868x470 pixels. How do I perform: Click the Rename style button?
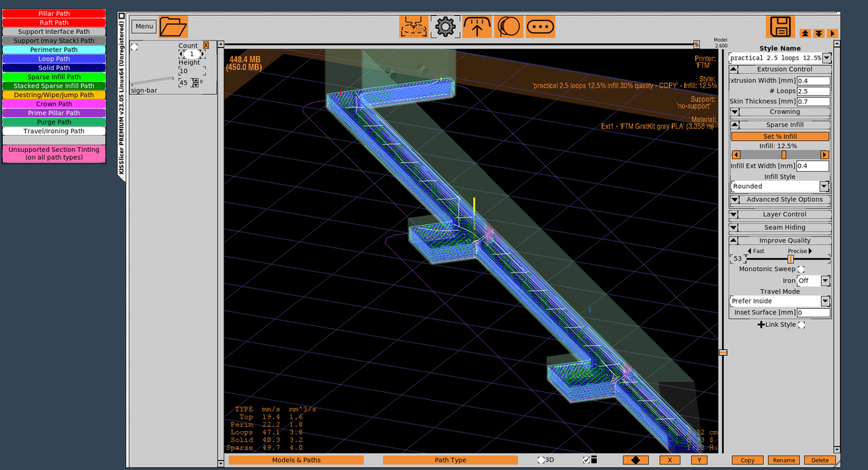point(783,460)
